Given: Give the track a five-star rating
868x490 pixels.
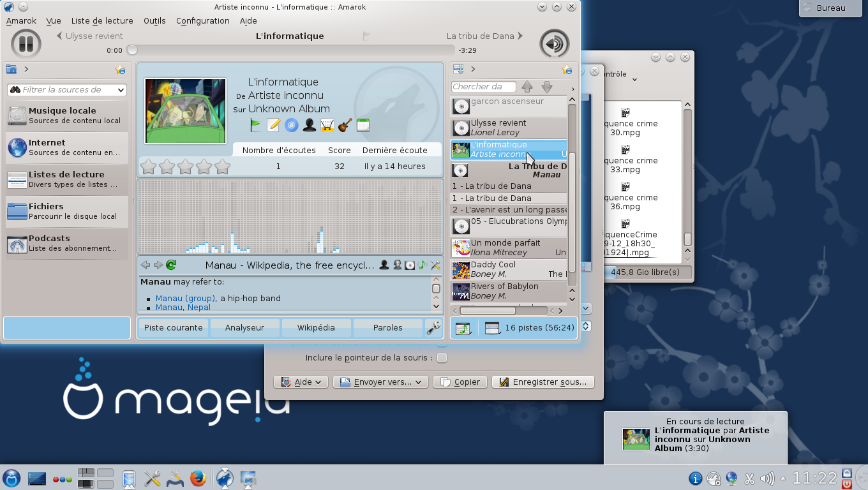Looking at the screenshot, I should pos(222,167).
